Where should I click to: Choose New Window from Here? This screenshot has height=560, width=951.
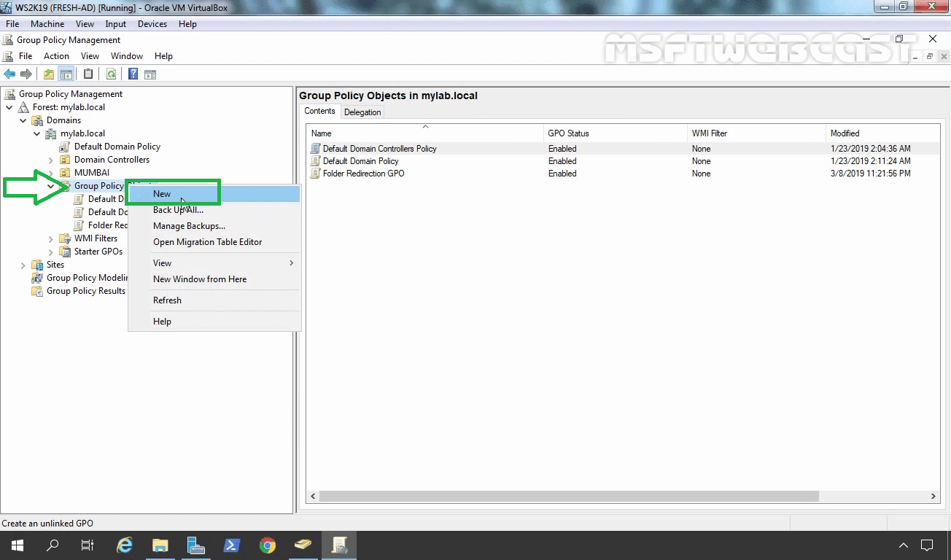pos(214,279)
